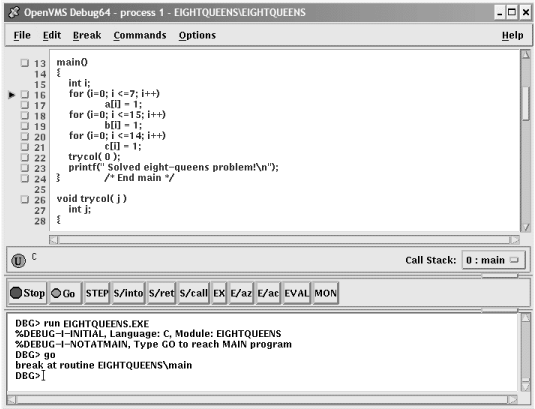Open the Commands menu
This screenshot has height=409, width=535.
pos(140,35)
